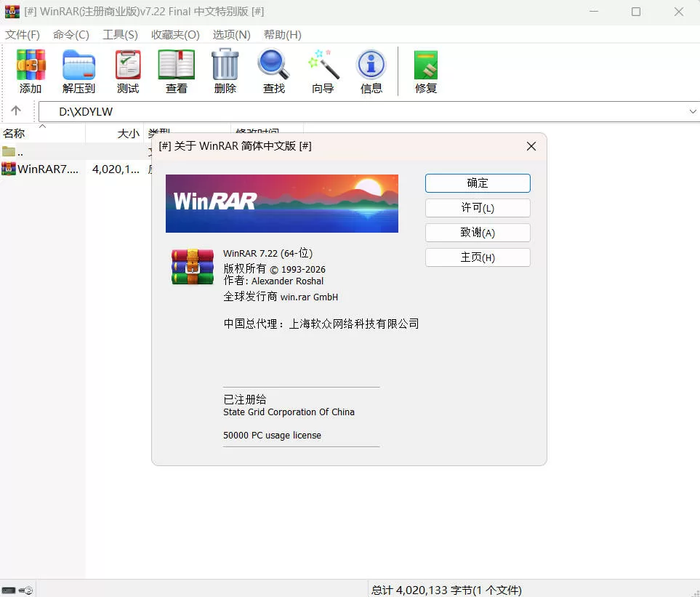Viewport: 700px width, 597px height.
Task: Open the View (查看) toolbar icon
Action: pos(177,65)
